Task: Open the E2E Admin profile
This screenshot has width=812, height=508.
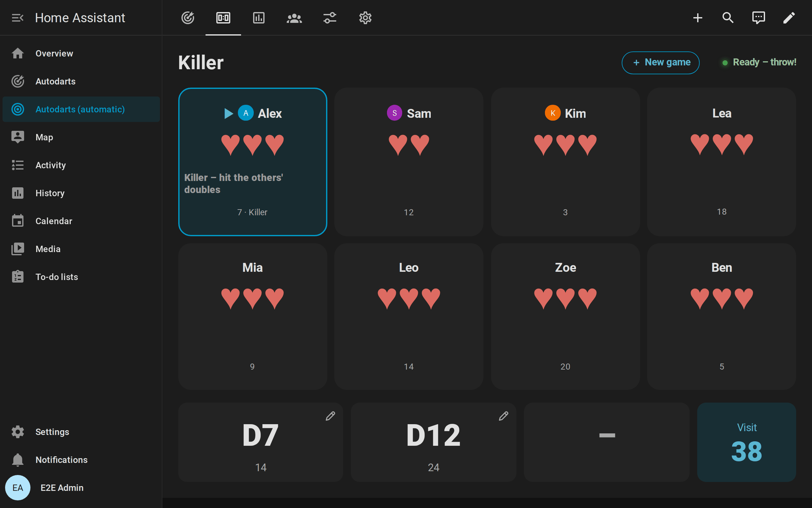Action: pyautogui.click(x=81, y=487)
